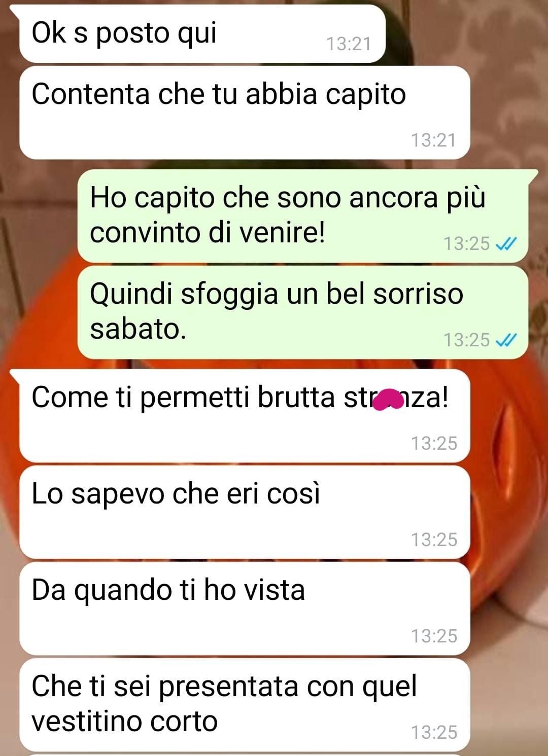Tap the blue read ticks on 'convinto di venire!'

coord(506,244)
